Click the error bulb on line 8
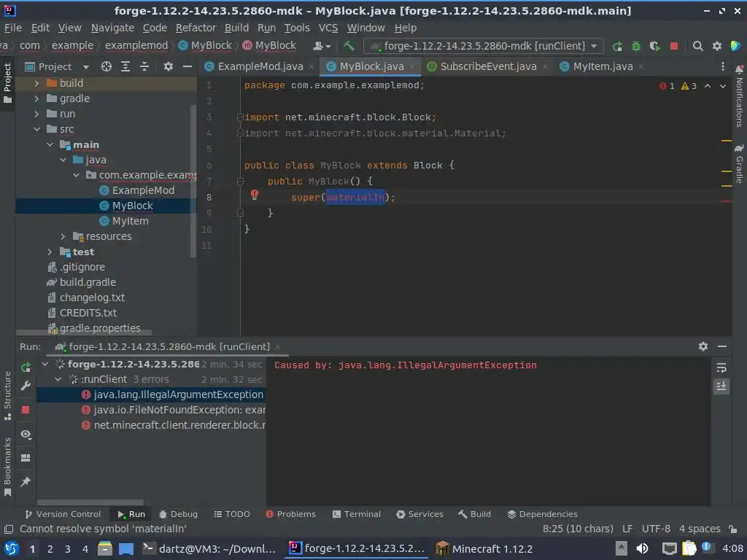The height and width of the screenshot is (560, 747). (x=255, y=194)
